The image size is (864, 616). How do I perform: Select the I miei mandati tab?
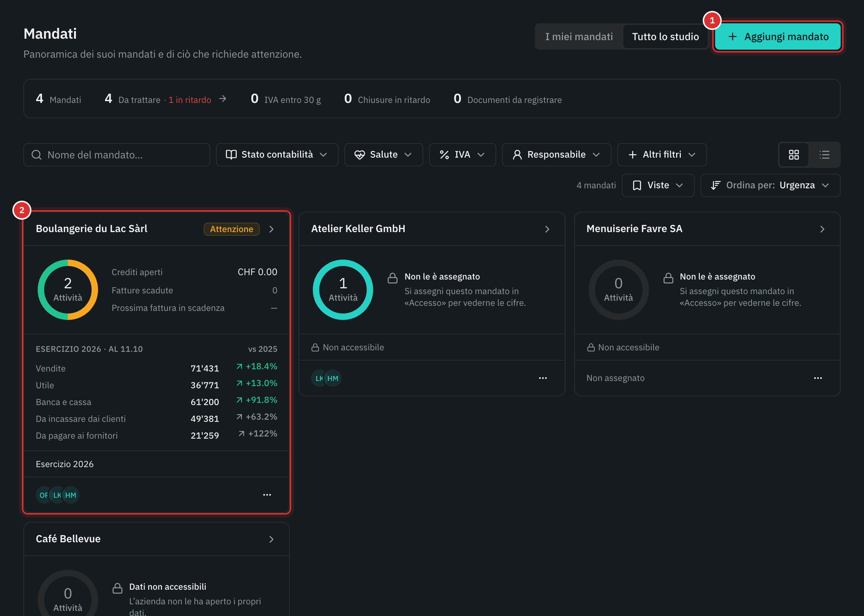tap(579, 36)
